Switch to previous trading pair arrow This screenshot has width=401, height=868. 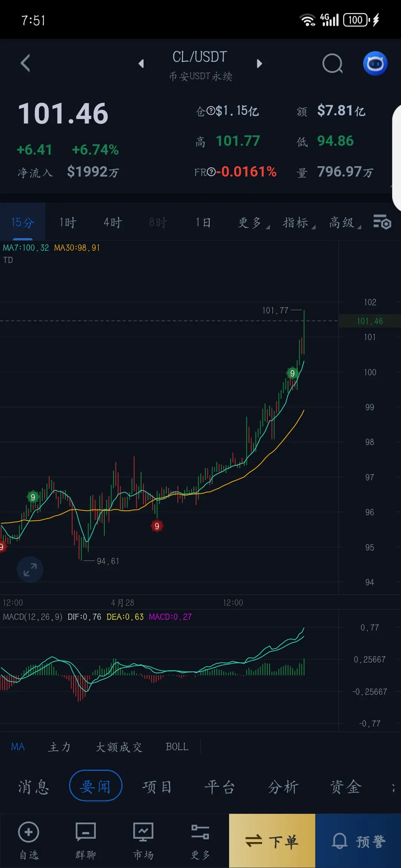pyautogui.click(x=141, y=64)
